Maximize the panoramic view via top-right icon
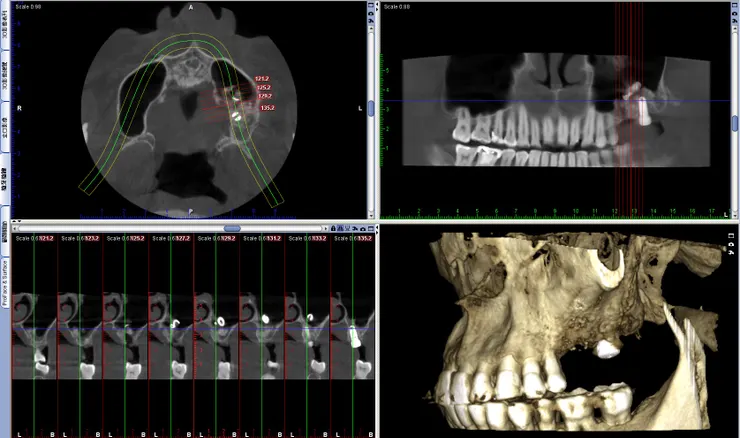 pos(734,7)
